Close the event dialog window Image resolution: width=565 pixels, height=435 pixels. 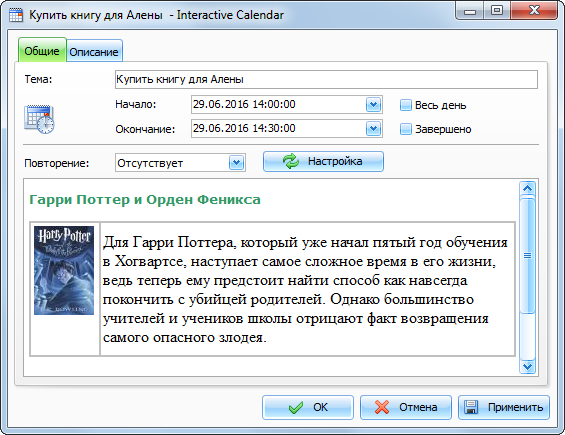tap(534, 11)
